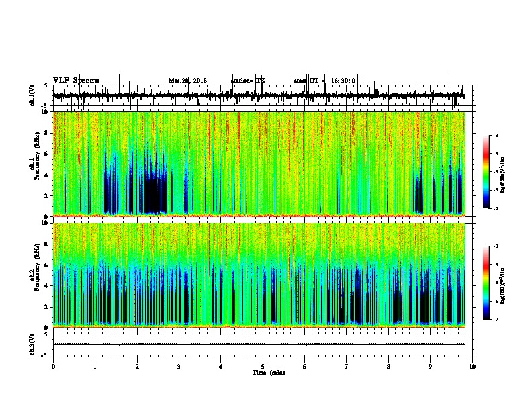This screenshot has width=532, height=411.
Task: Click the "8" tick on time axis
Action: tap(388, 367)
